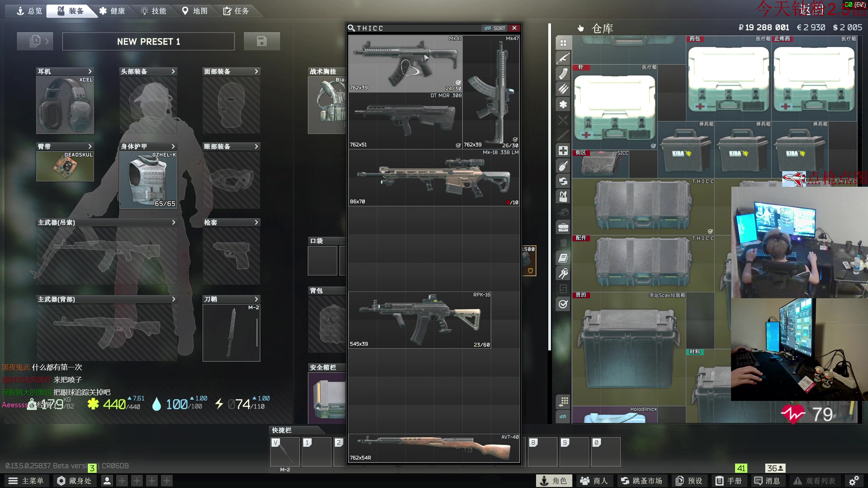Filter stash by the asterisk meds icon

[x=563, y=104]
